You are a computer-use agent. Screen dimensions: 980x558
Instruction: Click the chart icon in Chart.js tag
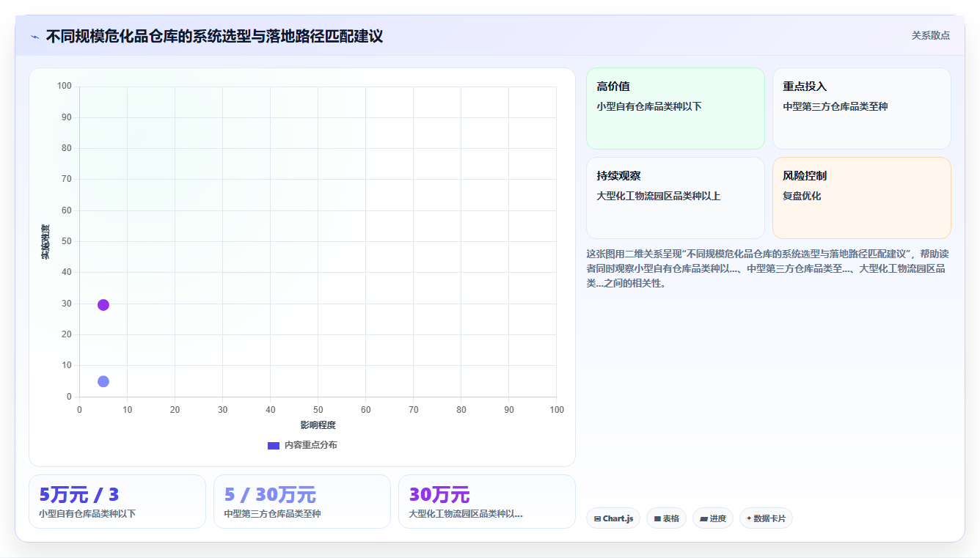[598, 518]
